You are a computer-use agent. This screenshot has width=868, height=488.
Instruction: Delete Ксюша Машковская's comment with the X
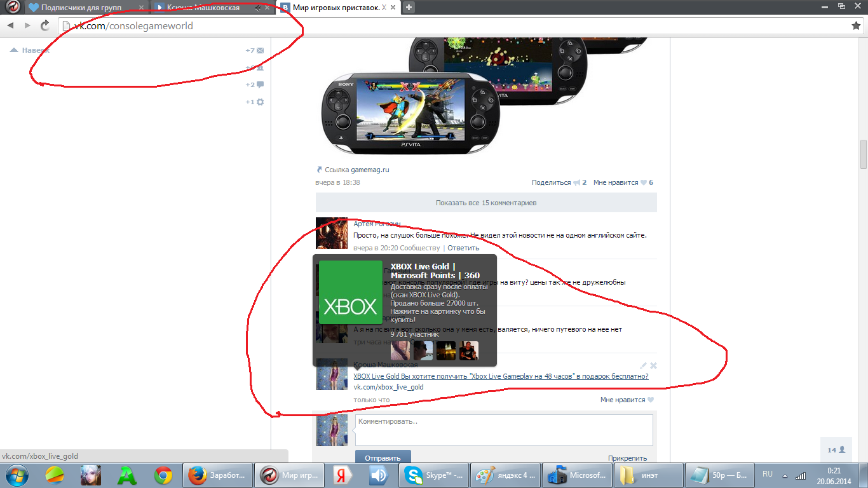653,365
